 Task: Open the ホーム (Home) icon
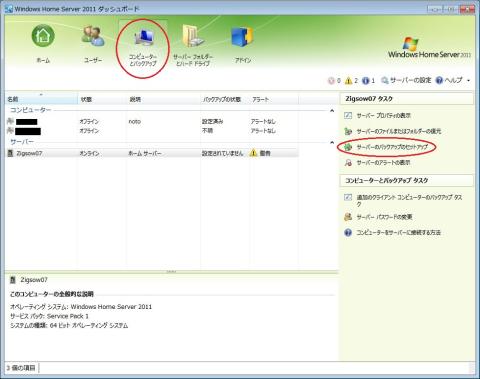point(43,36)
